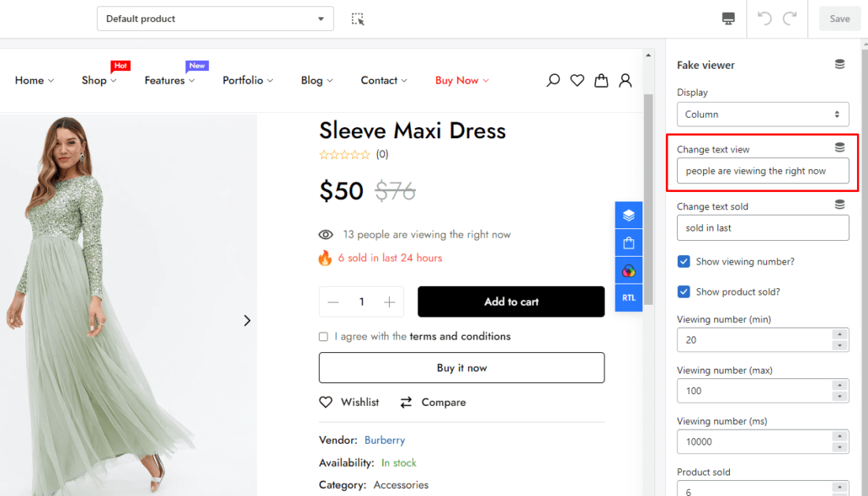Open the layers panel from the blue sidebar

tap(628, 214)
